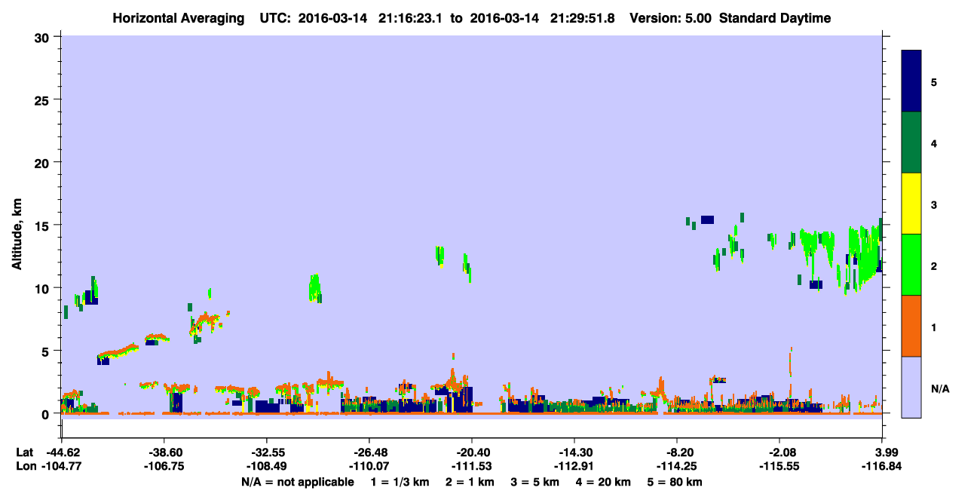The height and width of the screenshot is (503, 980).
Task: Click longitude value -111.53
Action: click(x=472, y=466)
